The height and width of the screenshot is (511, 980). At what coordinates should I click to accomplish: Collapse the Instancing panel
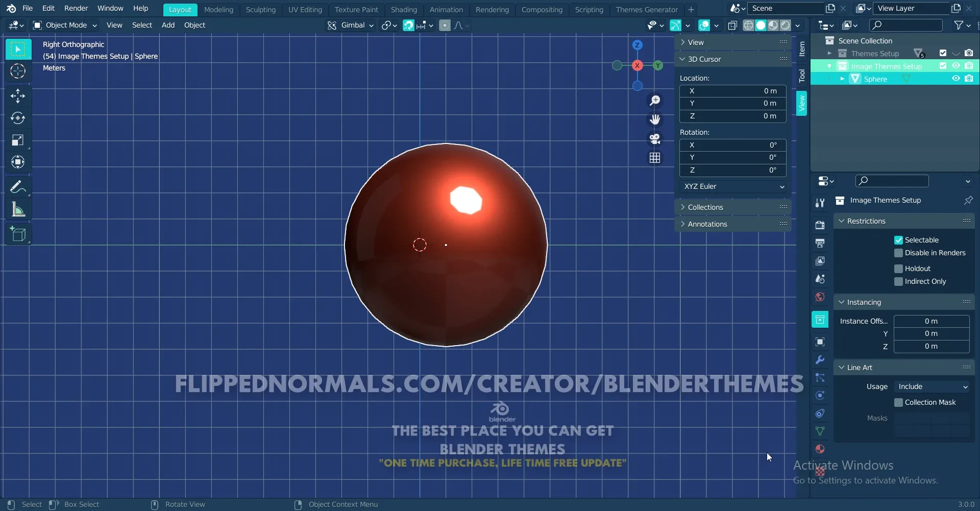[904, 302]
